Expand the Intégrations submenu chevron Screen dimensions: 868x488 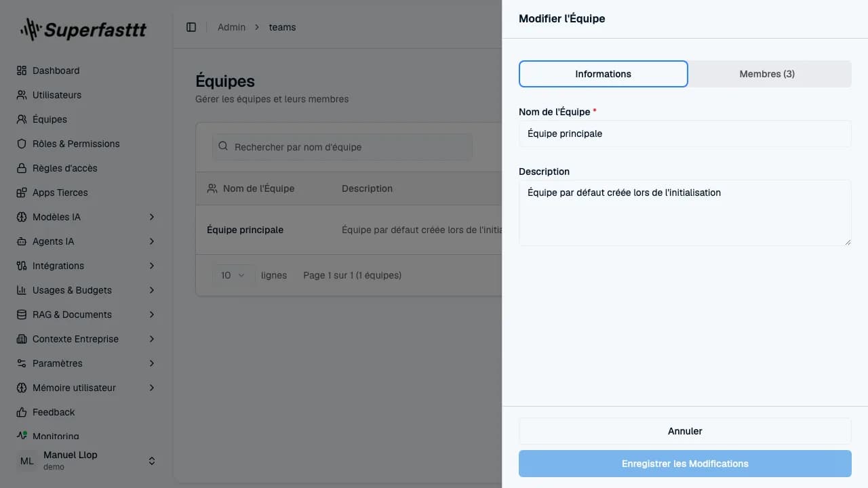point(152,266)
